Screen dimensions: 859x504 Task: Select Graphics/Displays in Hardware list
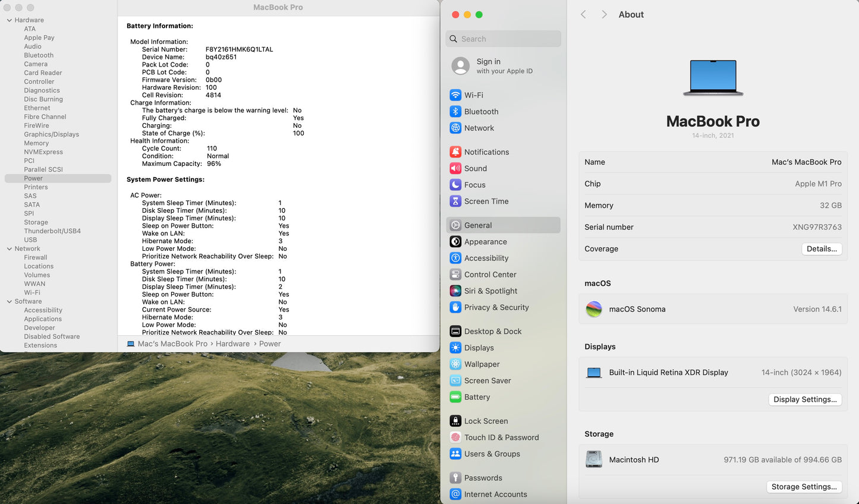point(51,134)
